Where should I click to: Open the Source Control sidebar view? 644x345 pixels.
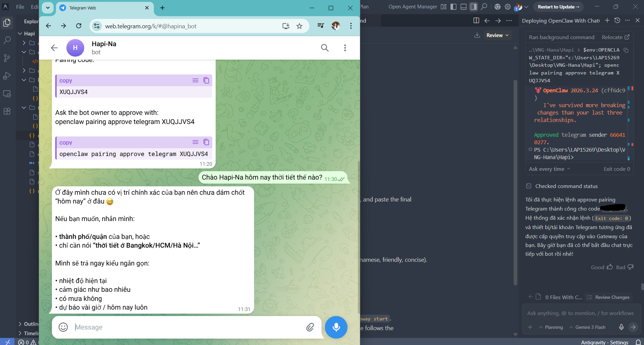point(7,58)
